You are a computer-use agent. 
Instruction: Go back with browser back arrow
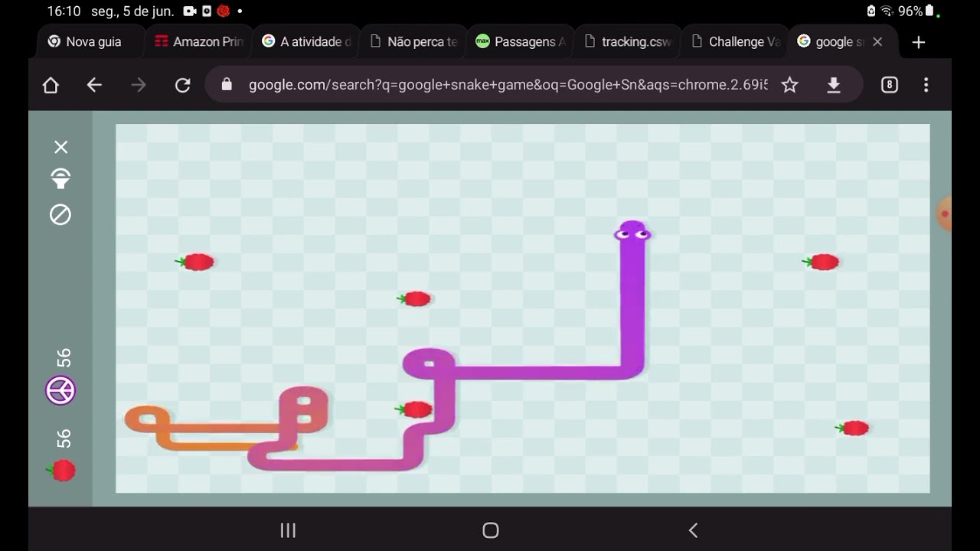coord(94,85)
